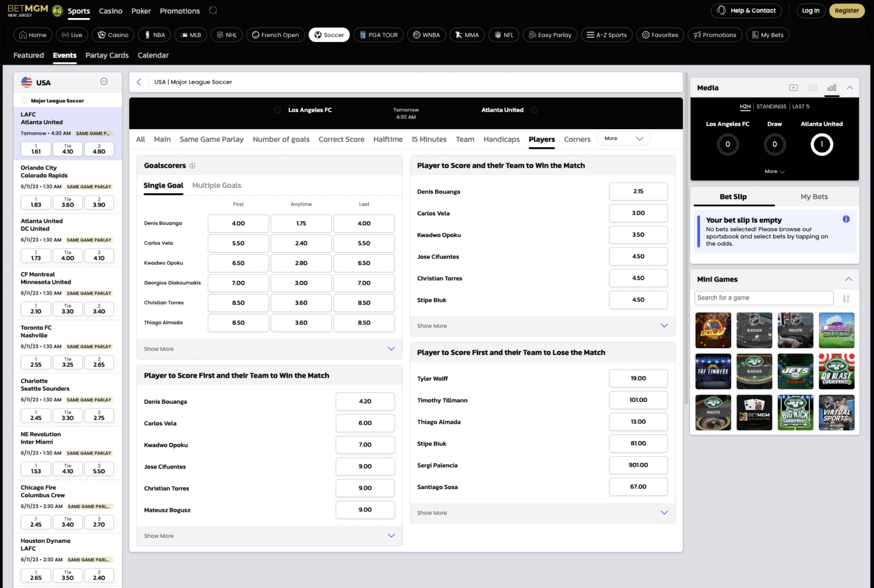Image resolution: width=874 pixels, height=588 pixels.
Task: Switch to the Corners market tab
Action: coord(577,139)
